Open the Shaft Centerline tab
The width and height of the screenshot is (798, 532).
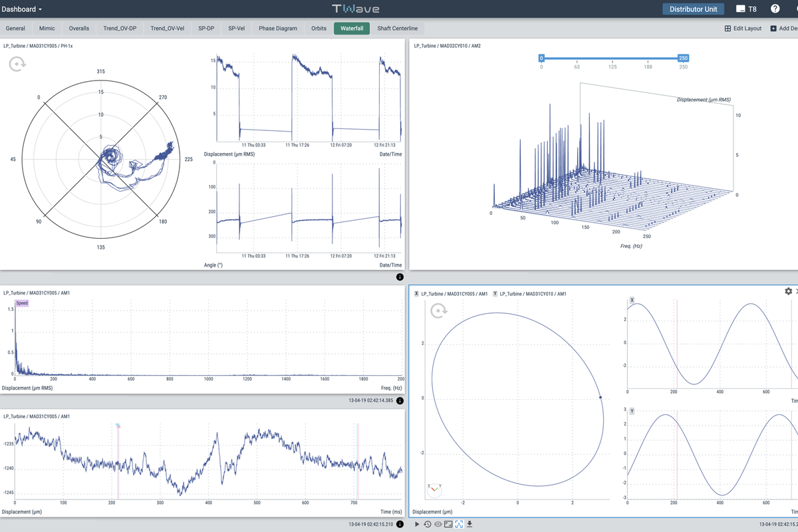398,29
